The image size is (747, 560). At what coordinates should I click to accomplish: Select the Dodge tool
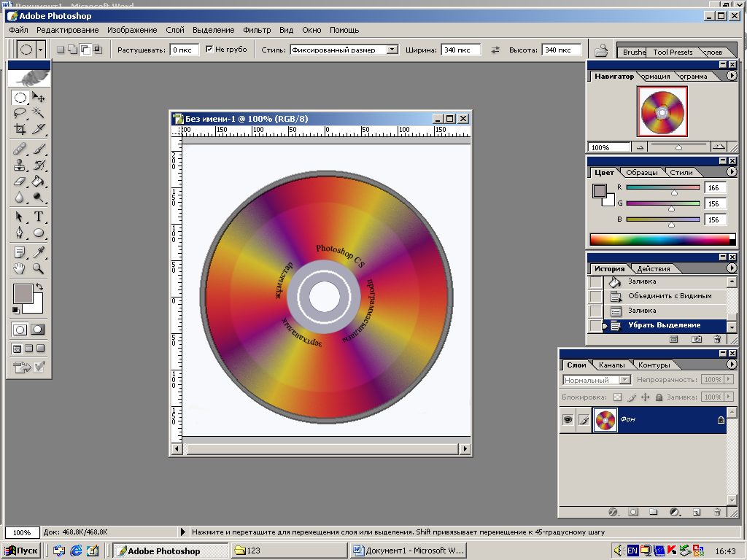[38, 197]
